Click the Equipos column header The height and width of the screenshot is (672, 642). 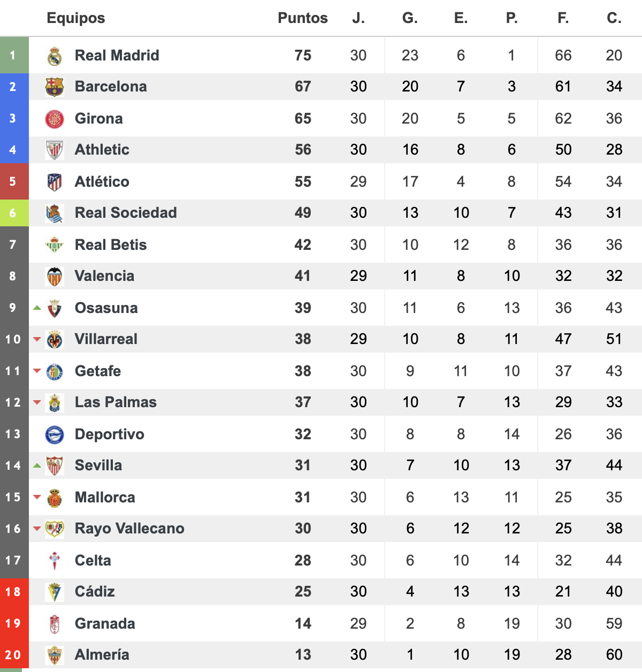(x=76, y=18)
